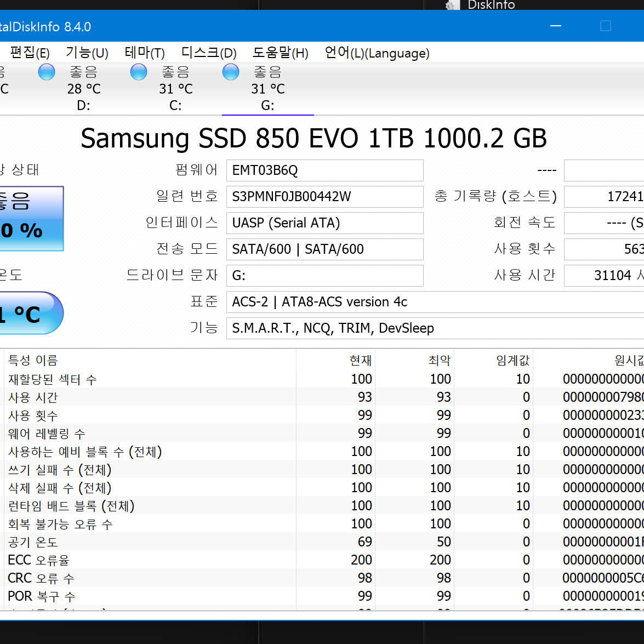Switch to the C: disk drive label
Screen dimensions: 644x644
pyautogui.click(x=176, y=106)
